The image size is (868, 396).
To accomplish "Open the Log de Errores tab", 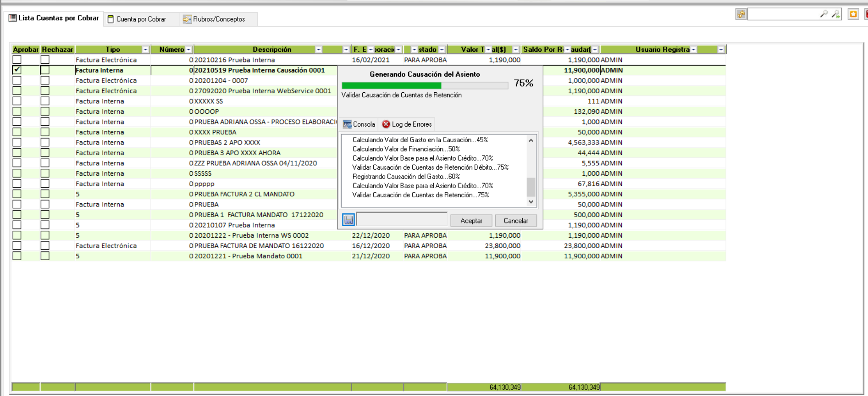I will coord(407,124).
